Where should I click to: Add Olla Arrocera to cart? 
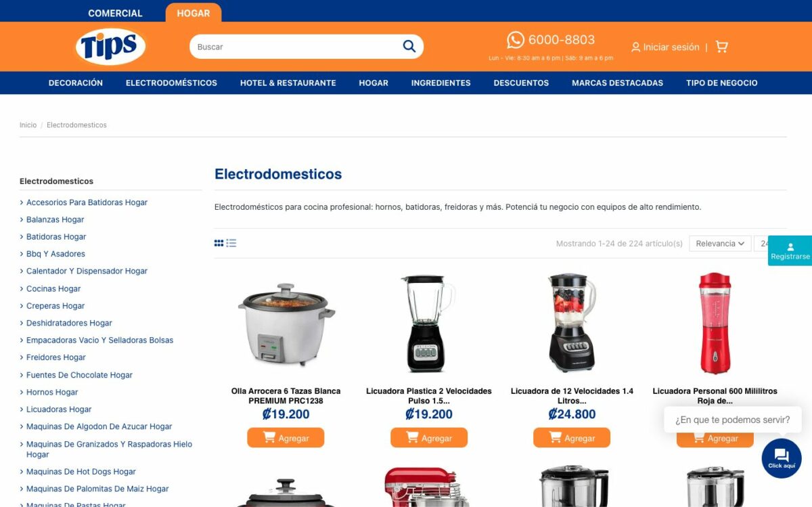click(286, 438)
